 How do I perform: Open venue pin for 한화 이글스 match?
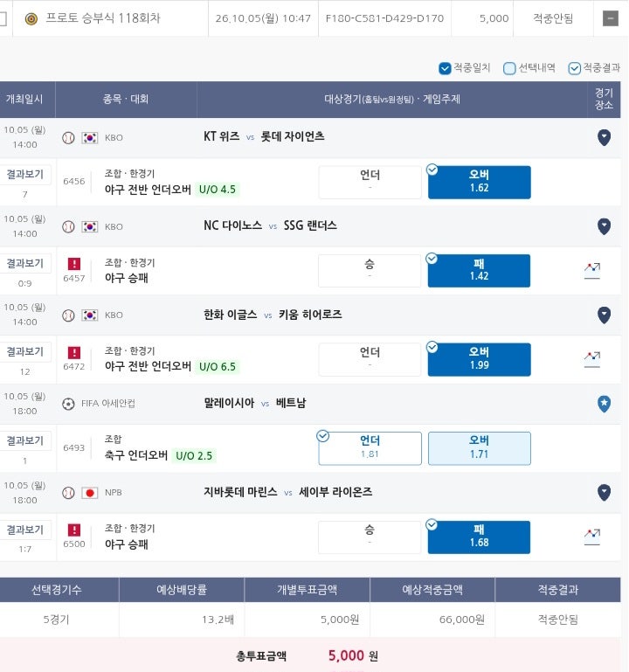click(604, 315)
